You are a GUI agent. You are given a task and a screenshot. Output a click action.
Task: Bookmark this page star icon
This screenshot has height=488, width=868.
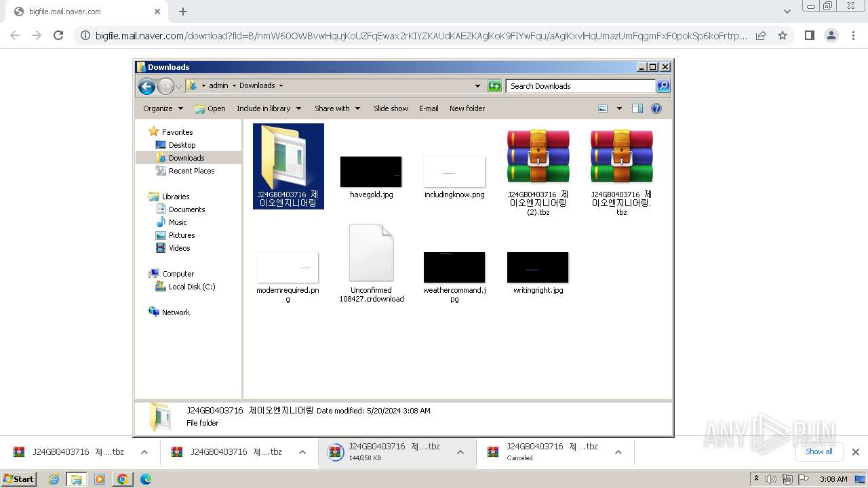pos(783,35)
